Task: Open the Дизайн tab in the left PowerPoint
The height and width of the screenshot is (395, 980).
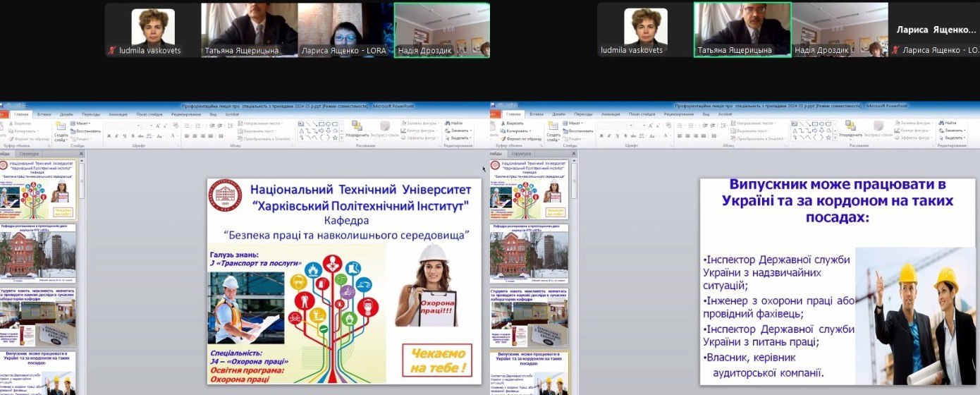Action: [66, 114]
